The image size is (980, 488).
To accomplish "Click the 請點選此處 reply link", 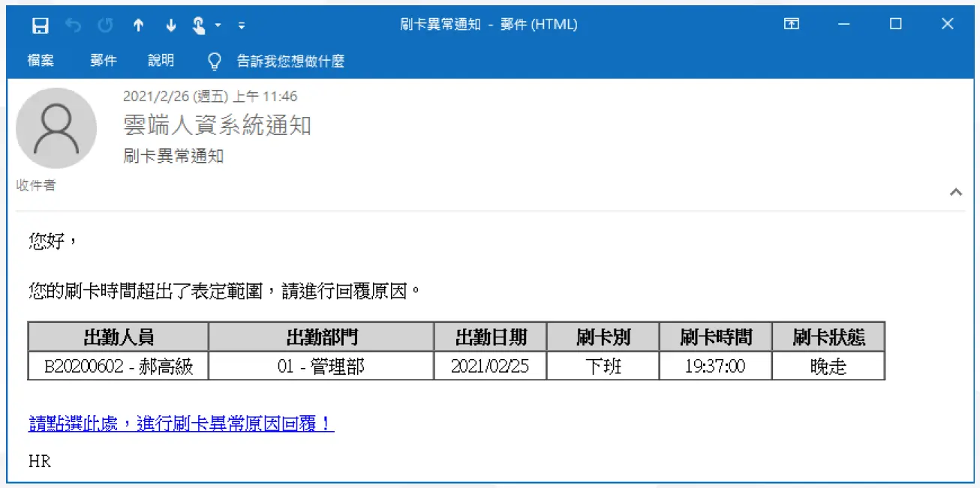I will (x=181, y=424).
